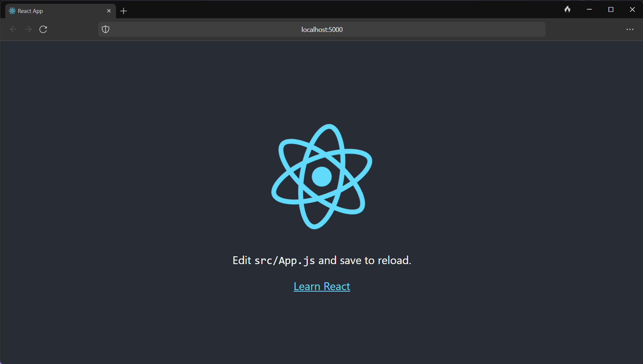Focus the localhost:5000 address bar
This screenshot has width=643, height=364.
coord(322,29)
